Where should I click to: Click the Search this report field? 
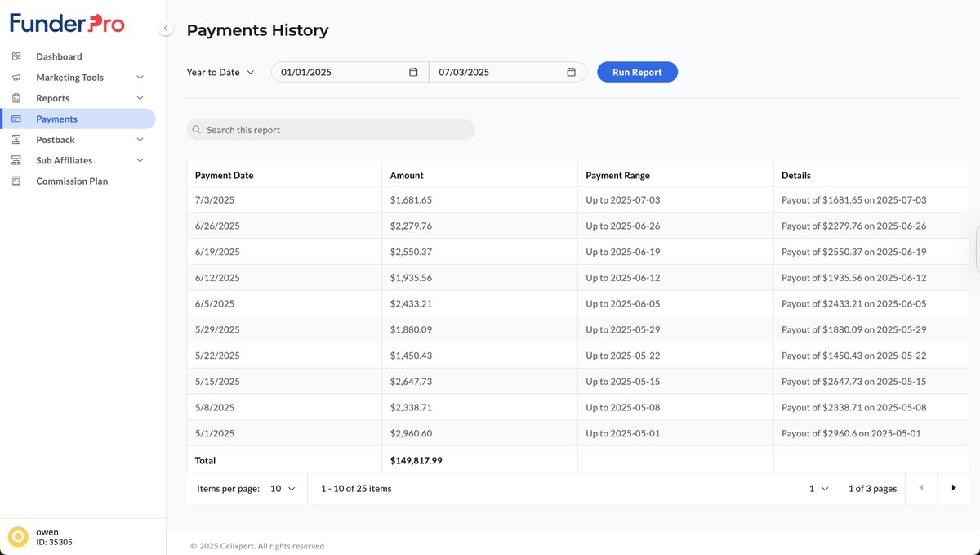click(330, 130)
